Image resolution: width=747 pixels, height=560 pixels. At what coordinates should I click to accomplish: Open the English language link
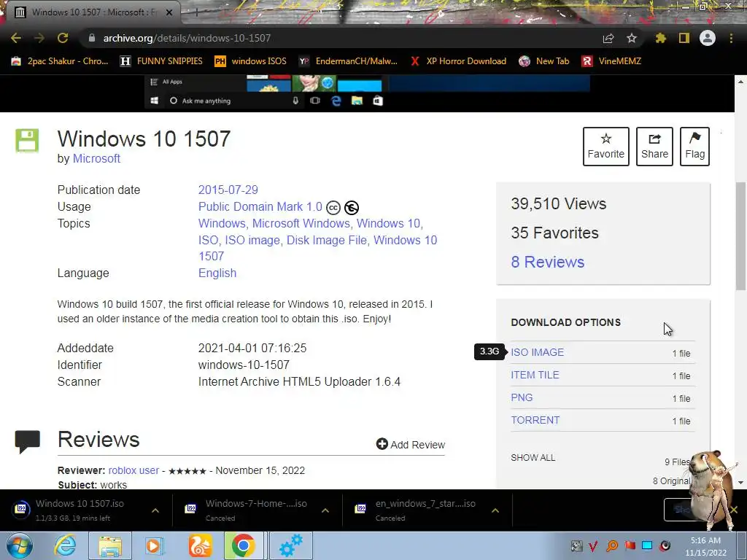pos(217,273)
